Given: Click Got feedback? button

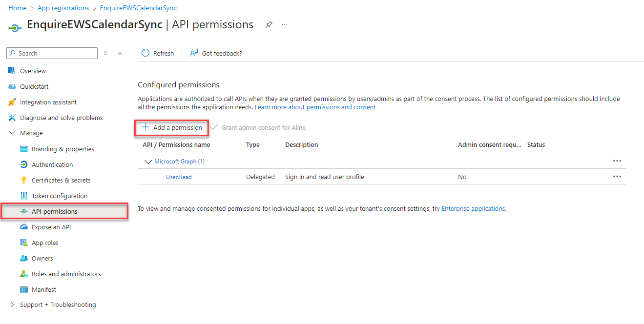Looking at the screenshot, I should pos(216,53).
